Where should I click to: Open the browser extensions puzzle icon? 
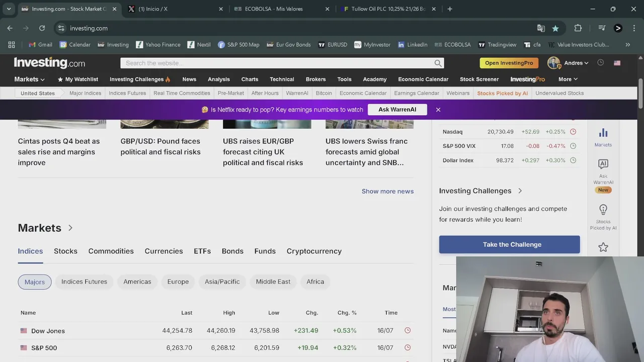tap(578, 28)
